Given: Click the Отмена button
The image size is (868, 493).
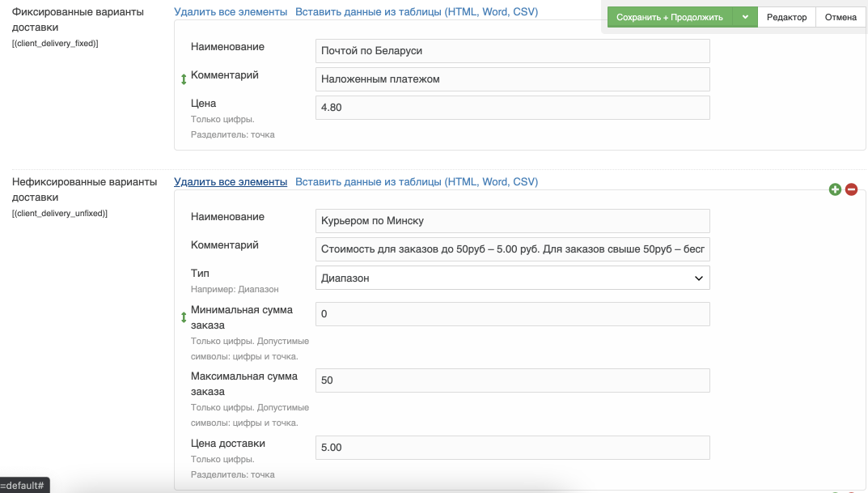Looking at the screenshot, I should coord(840,17).
